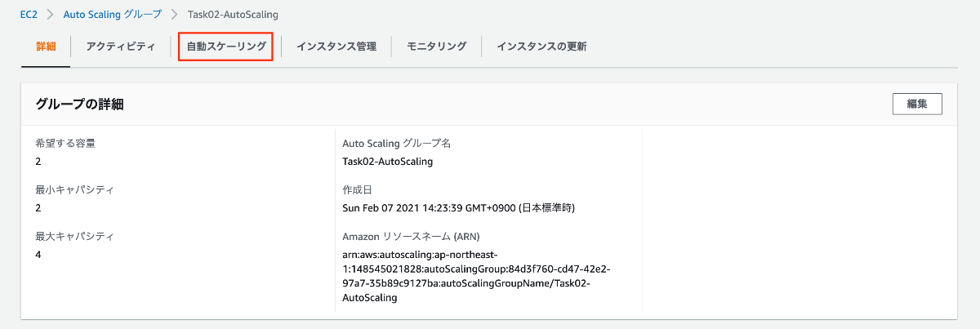Image resolution: width=980 pixels, height=329 pixels.
Task: Switch to the 詳細 tab
Action: [46, 47]
